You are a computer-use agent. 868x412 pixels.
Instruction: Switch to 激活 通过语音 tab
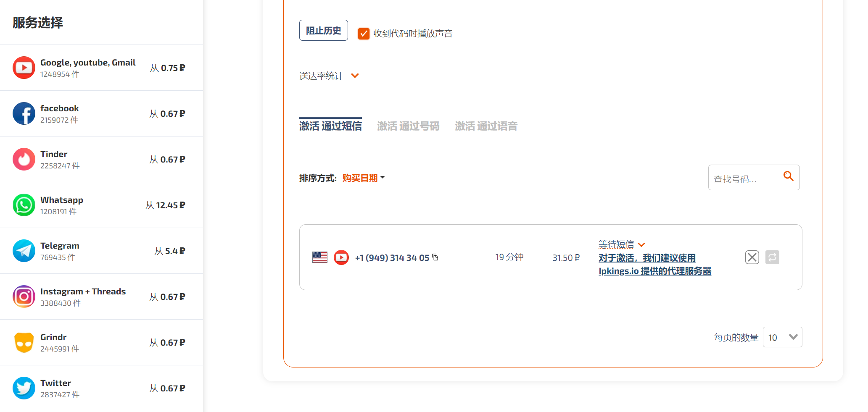[x=486, y=126]
